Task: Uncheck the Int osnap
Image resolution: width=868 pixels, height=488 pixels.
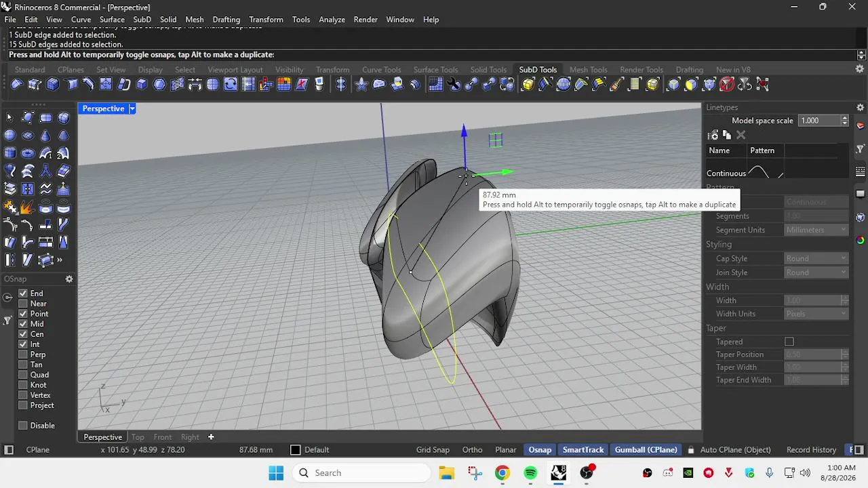Action: (x=23, y=344)
